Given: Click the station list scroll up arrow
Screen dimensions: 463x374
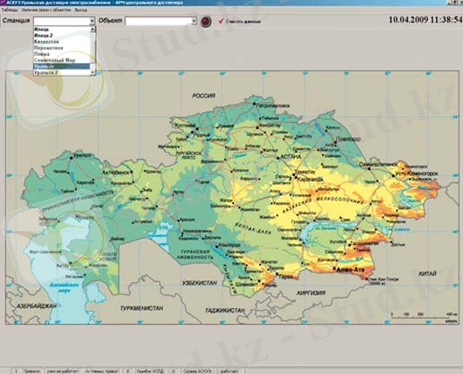Looking at the screenshot, I should 93,30.
